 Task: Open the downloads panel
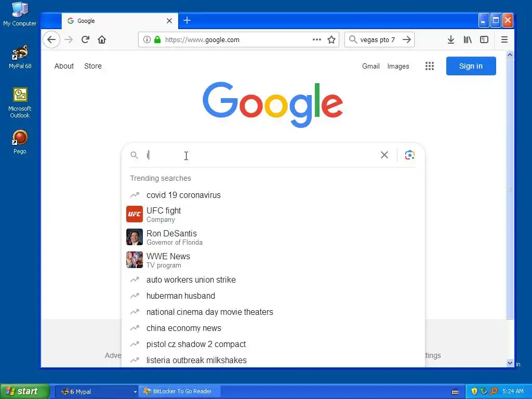point(451,39)
